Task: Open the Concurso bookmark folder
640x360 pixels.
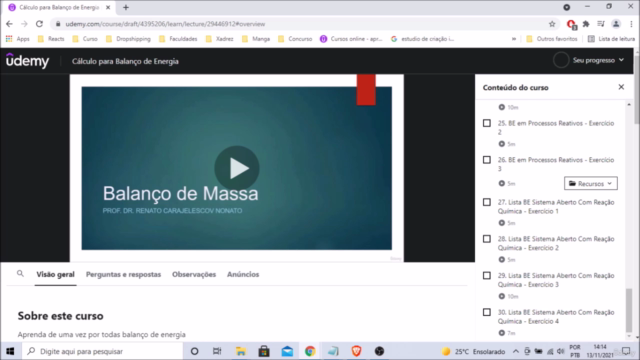Action: 295,39
